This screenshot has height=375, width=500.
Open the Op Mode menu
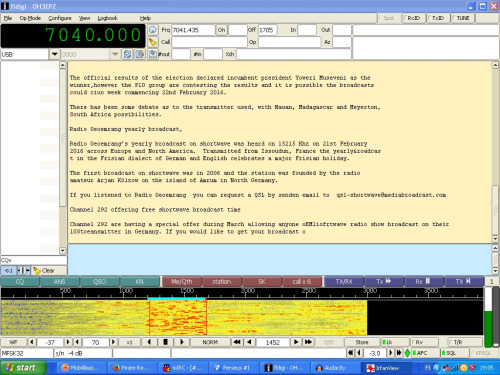tap(30, 18)
